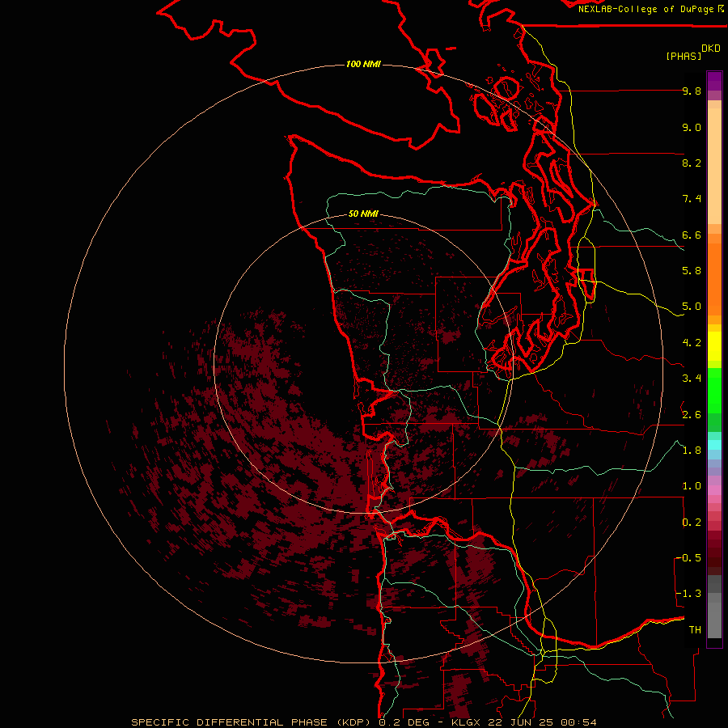Click the 8.2 scale value

[x=692, y=163]
